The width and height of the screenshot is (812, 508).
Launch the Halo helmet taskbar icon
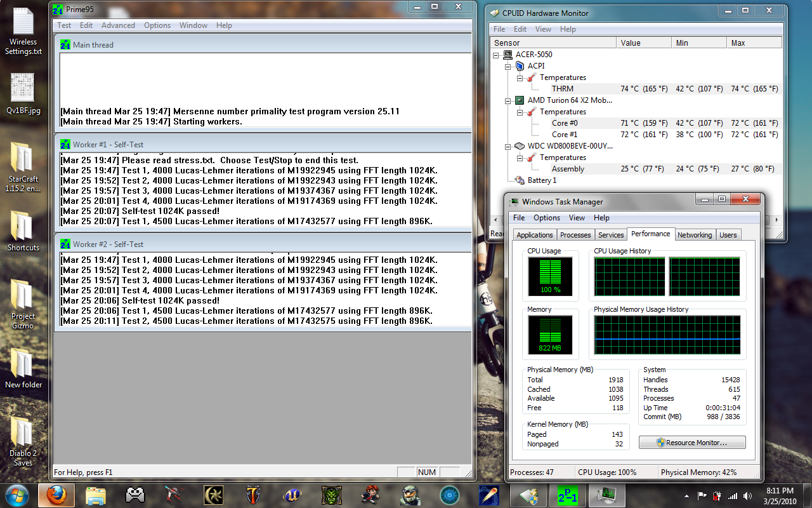[x=410, y=495]
